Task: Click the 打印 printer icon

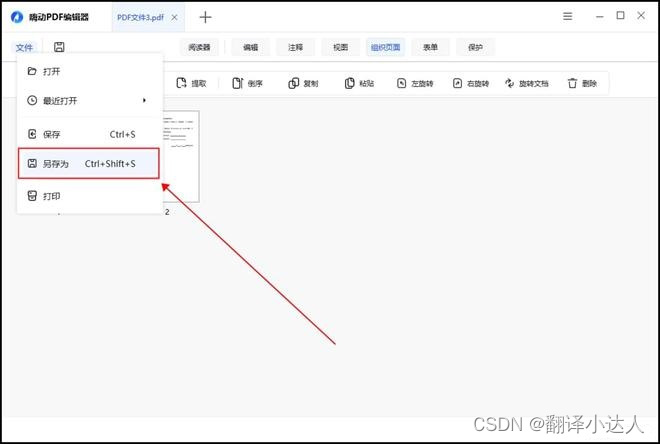Action: pos(32,196)
